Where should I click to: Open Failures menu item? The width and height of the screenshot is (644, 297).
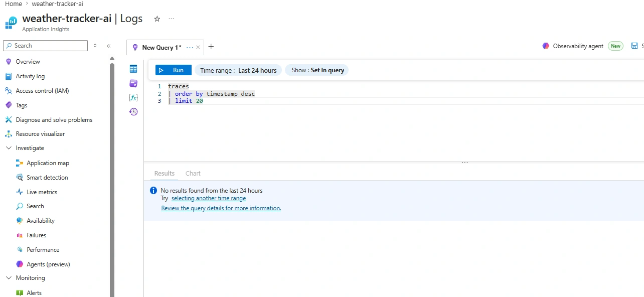tap(37, 235)
